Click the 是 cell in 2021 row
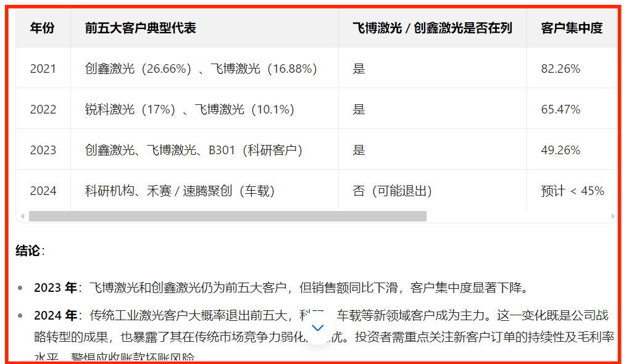 coord(359,68)
